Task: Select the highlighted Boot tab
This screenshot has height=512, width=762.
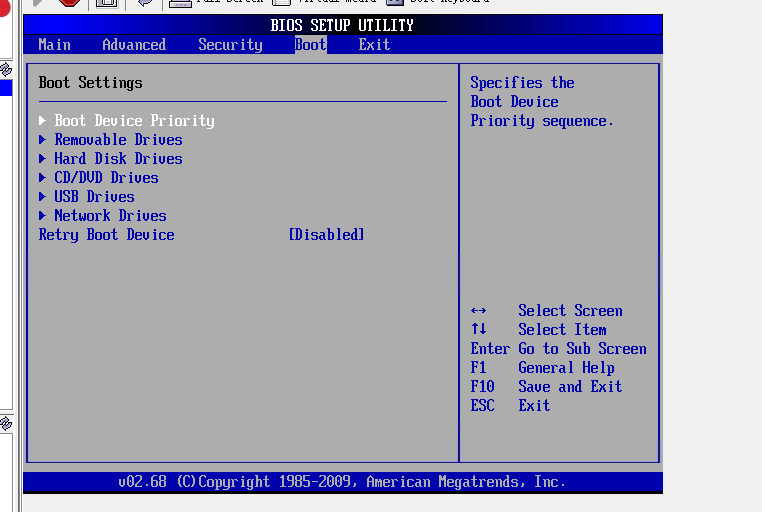Action: coord(310,45)
